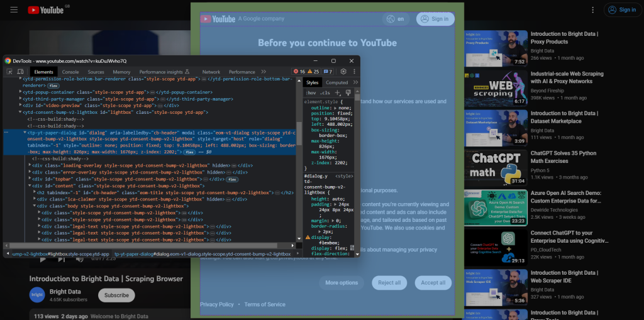Switch to the Sources tab
The width and height of the screenshot is (644, 320).
click(x=96, y=72)
